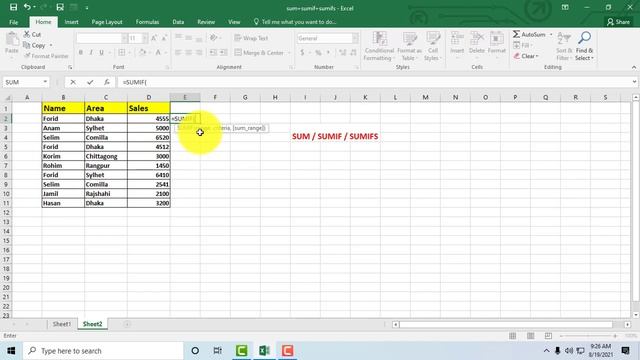Undo the last action
The width and height of the screenshot is (640, 360).
pos(27,7)
